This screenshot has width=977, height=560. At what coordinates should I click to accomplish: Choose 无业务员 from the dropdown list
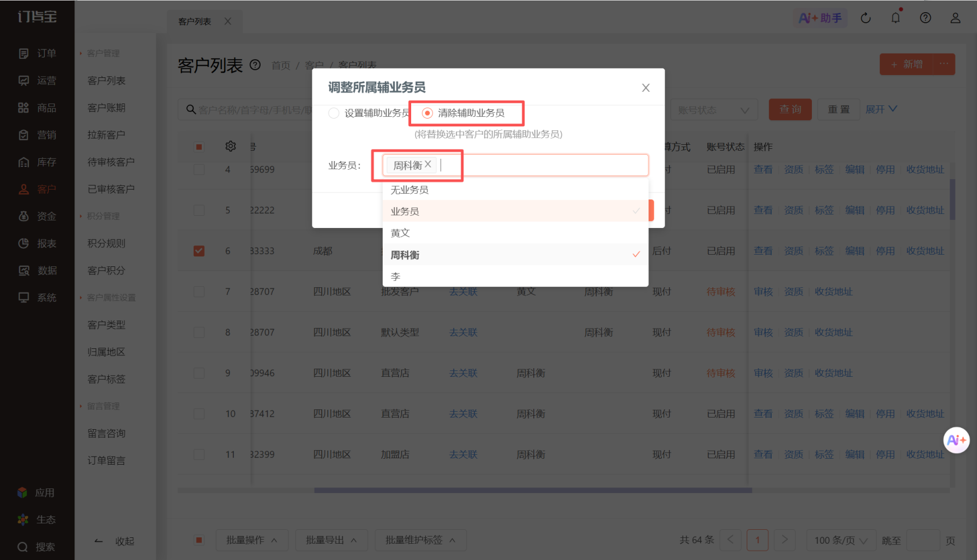coord(515,190)
